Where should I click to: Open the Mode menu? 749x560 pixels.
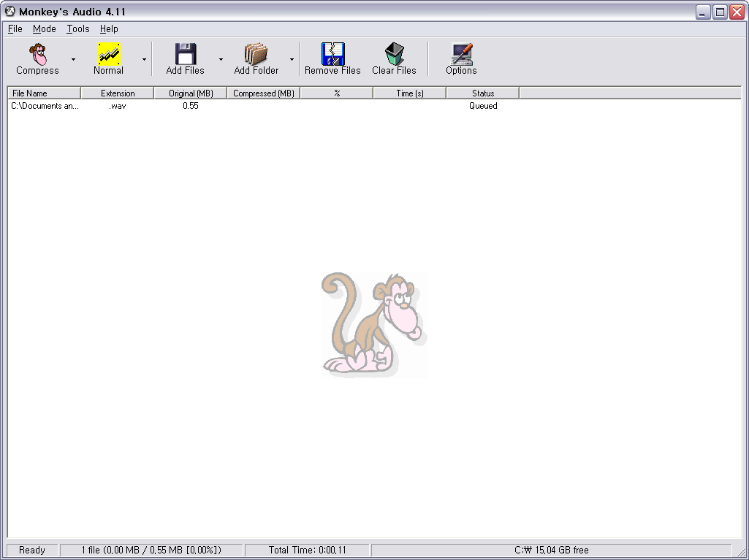click(45, 28)
